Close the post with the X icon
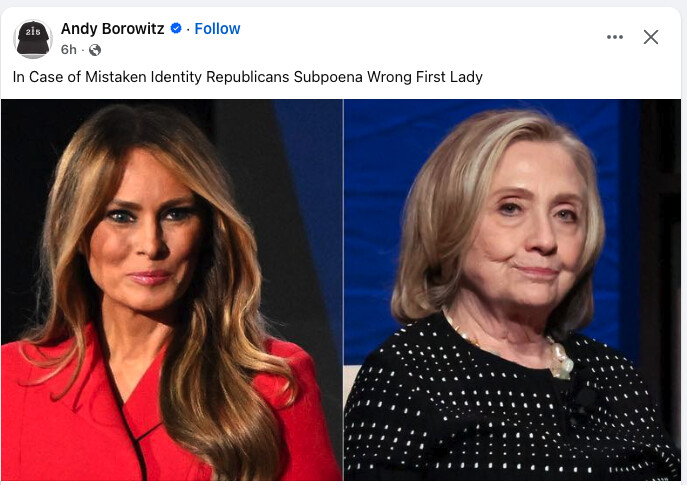Screen dimensions: 687x485 point(651,37)
